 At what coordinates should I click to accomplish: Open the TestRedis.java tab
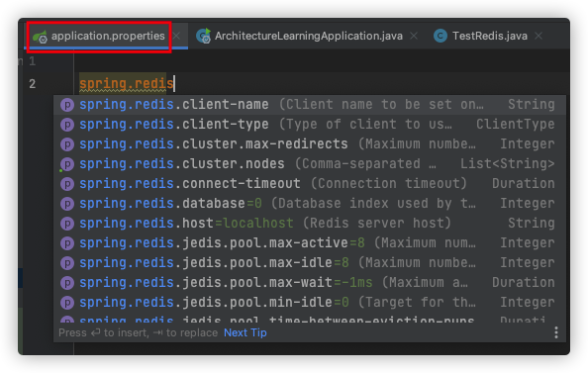[x=489, y=36]
